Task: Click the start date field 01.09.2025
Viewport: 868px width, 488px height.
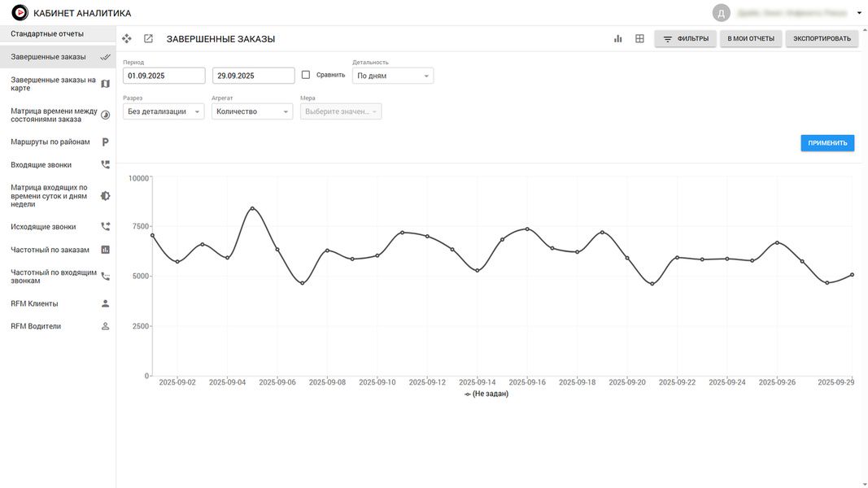Action: (x=164, y=76)
